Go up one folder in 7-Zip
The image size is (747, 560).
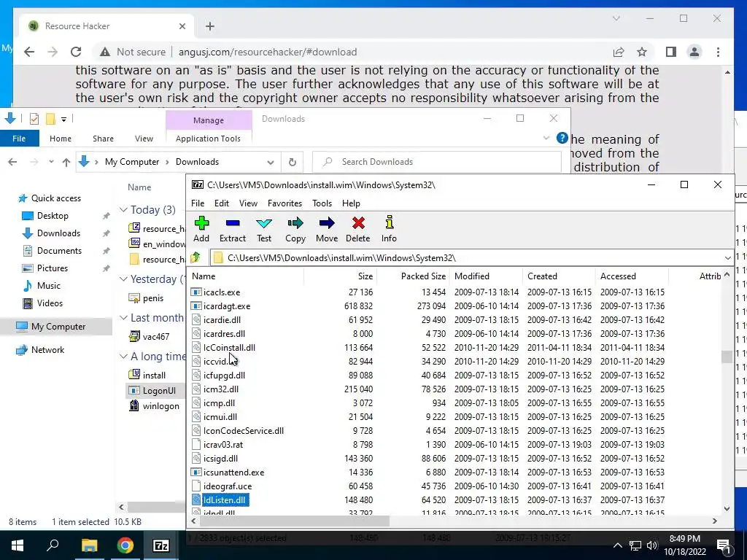point(196,257)
